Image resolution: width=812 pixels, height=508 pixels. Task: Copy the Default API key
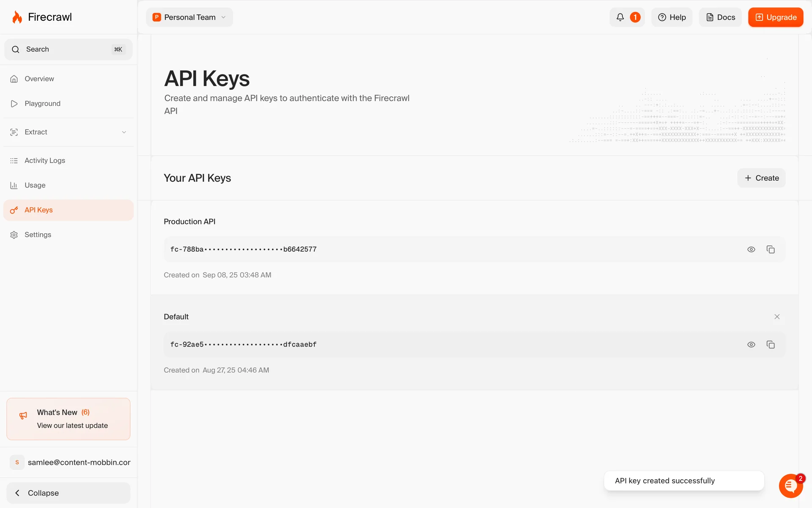(771, 345)
